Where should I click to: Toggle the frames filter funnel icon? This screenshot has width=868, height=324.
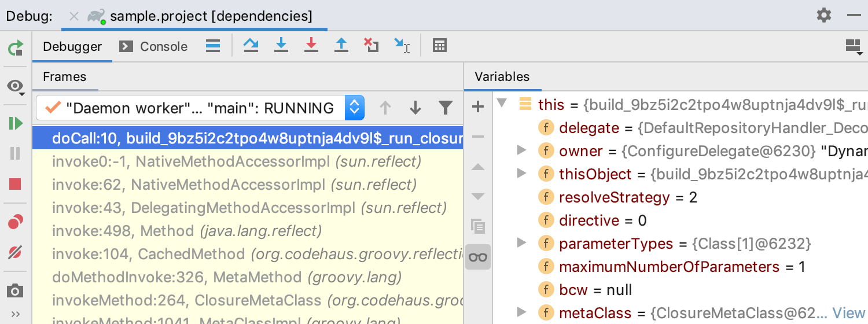tap(445, 108)
